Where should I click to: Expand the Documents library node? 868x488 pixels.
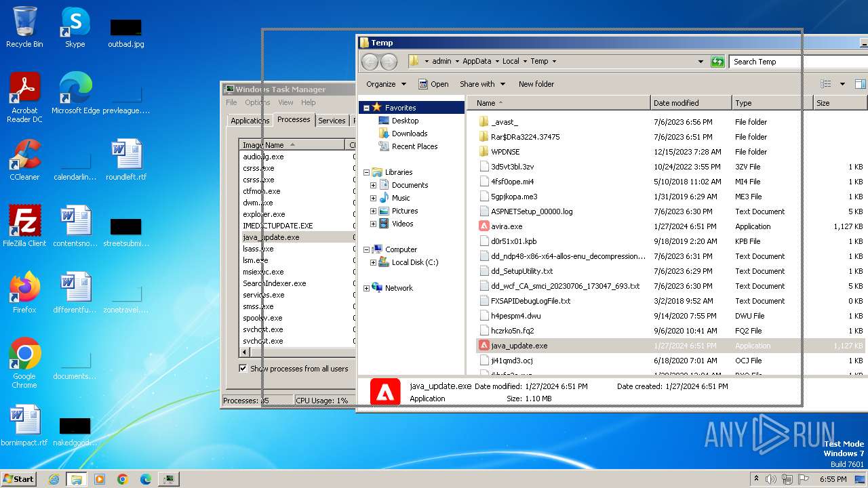click(x=373, y=185)
